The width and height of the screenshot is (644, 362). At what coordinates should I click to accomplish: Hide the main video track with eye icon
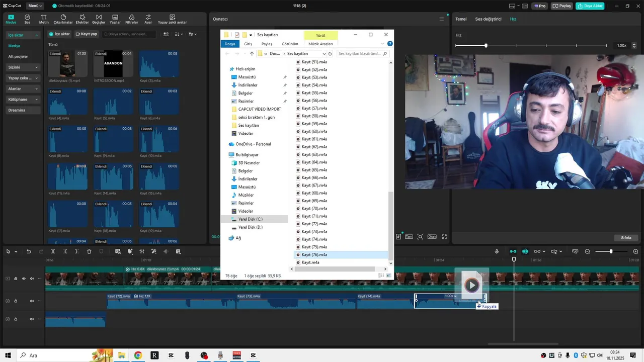point(24,279)
